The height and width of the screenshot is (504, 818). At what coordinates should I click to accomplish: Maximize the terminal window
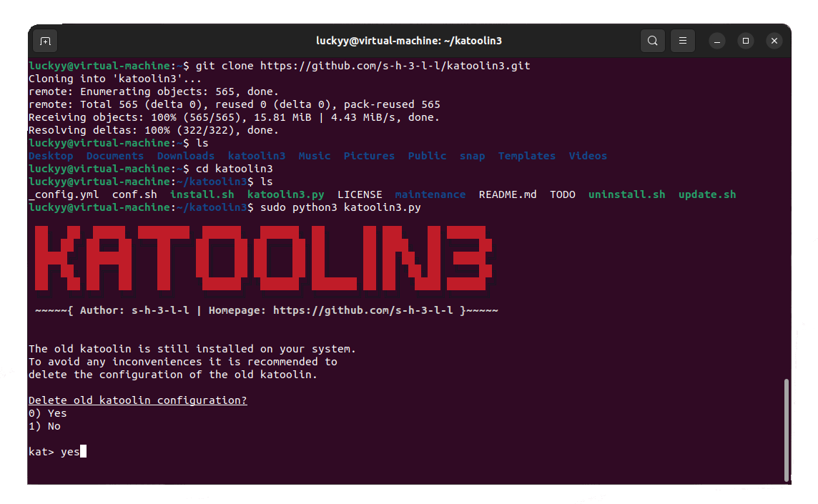746,41
